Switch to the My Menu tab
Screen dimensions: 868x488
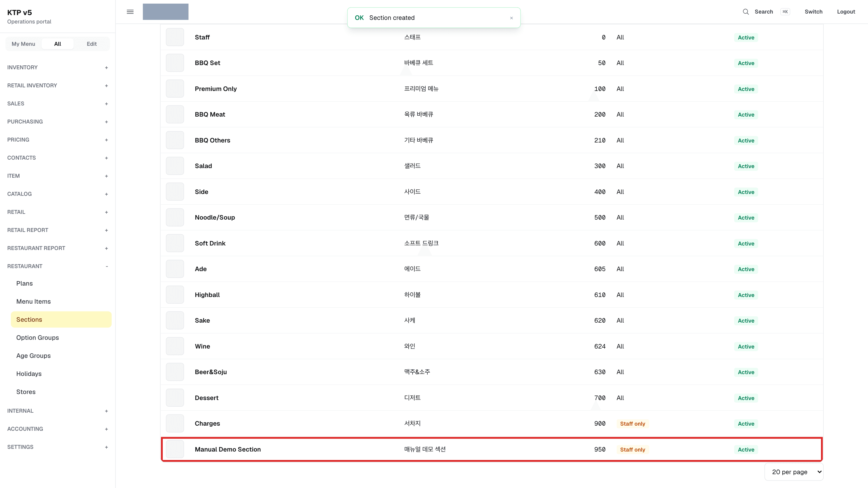(x=23, y=44)
